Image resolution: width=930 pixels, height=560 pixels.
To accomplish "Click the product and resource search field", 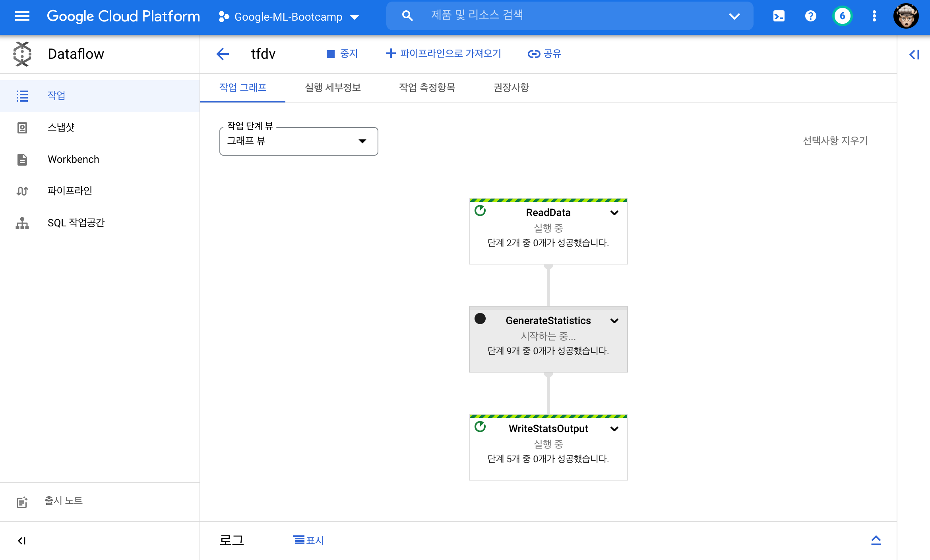I will (569, 16).
